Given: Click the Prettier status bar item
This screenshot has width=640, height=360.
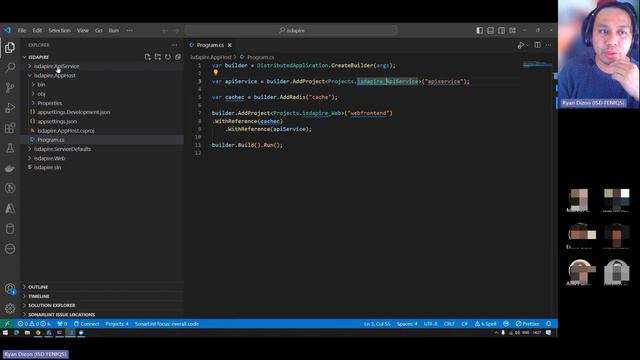Looking at the screenshot, I should tap(527, 324).
